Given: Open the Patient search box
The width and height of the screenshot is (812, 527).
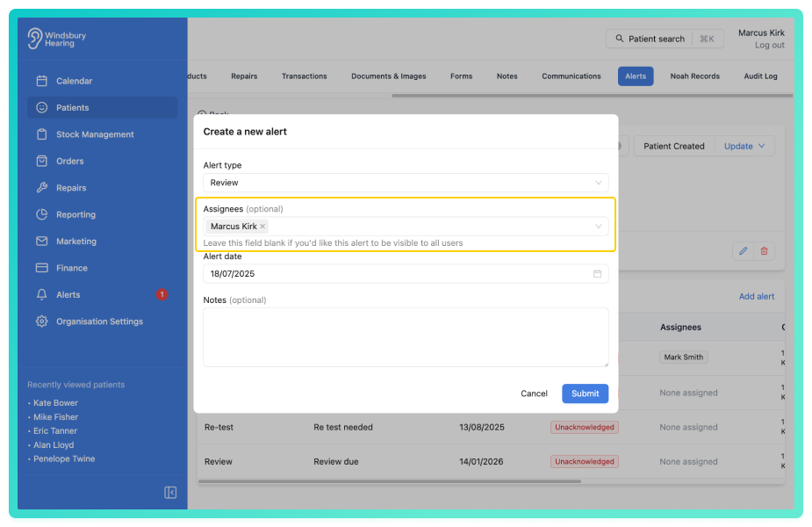Looking at the screenshot, I should tap(665, 39).
